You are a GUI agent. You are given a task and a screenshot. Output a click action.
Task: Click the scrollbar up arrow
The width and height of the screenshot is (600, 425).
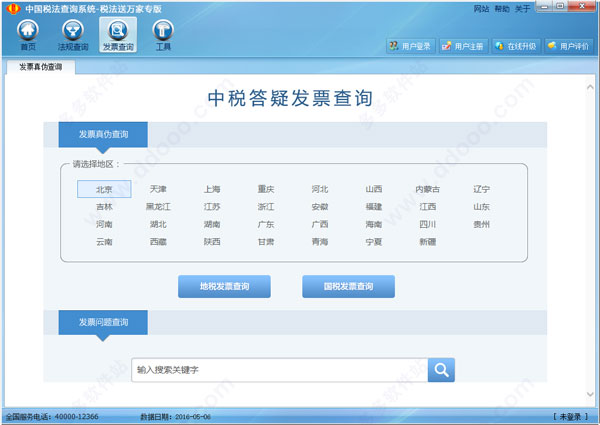pos(590,88)
